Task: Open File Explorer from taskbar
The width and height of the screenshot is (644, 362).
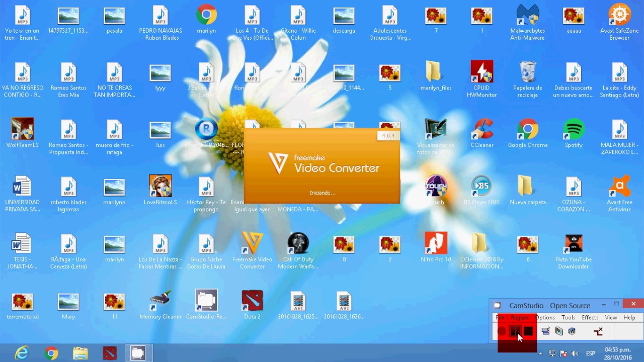Action: [80, 353]
